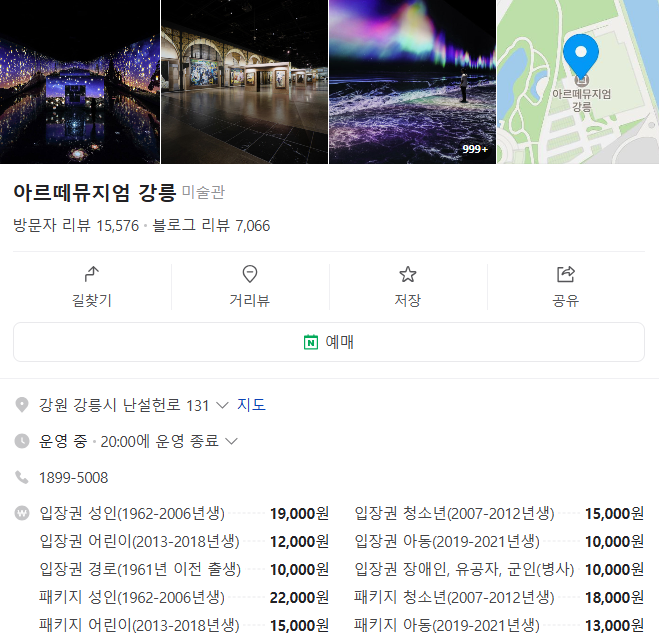The image size is (659, 643).
Task: Click the title 아르떼뮤지엄 강릉
Action: [95, 192]
